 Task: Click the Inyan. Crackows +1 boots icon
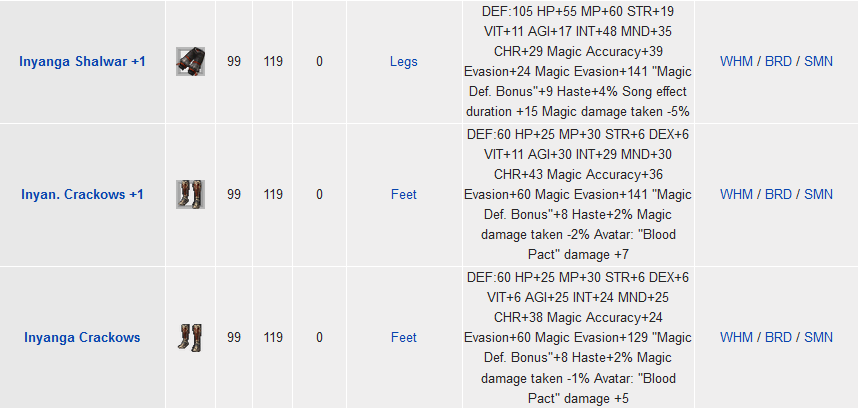tap(190, 194)
